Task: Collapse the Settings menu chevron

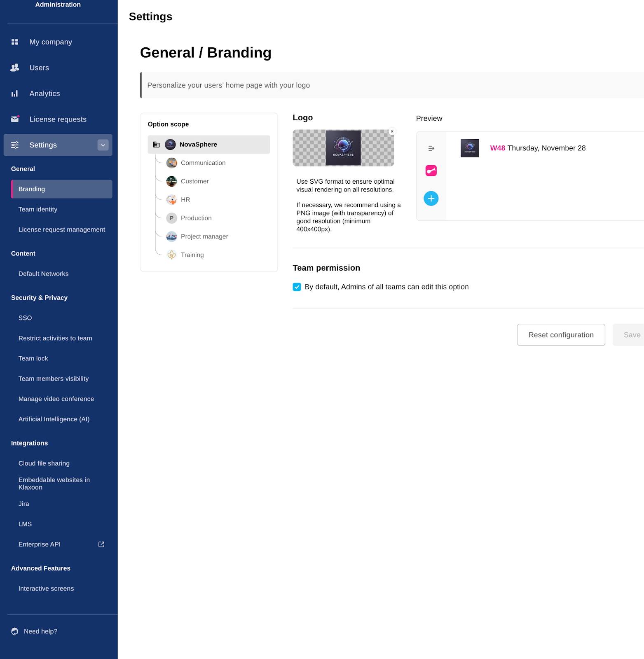Action: (103, 145)
